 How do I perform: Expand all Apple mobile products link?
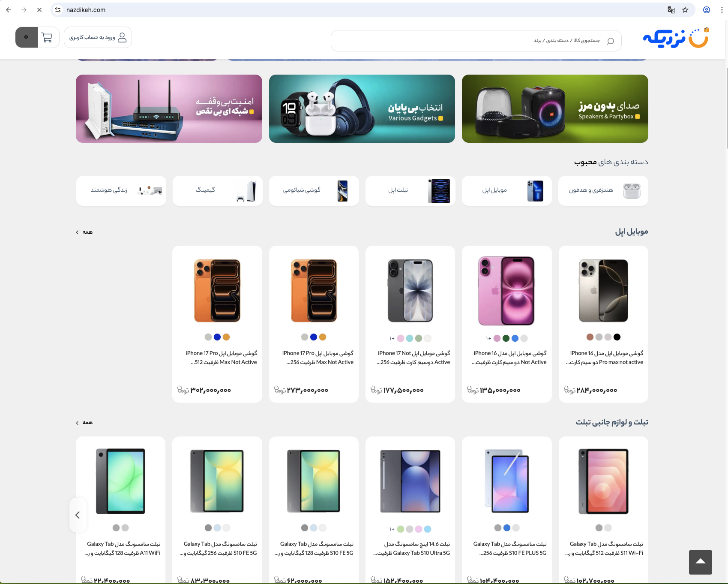click(x=84, y=232)
